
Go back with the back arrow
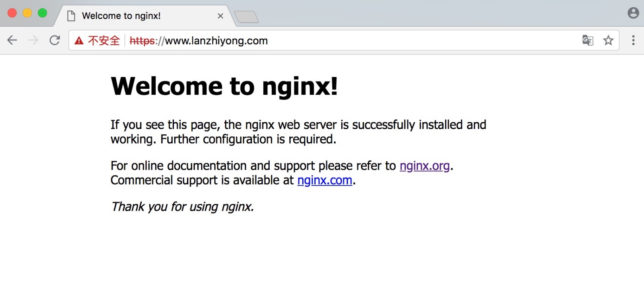[x=12, y=40]
